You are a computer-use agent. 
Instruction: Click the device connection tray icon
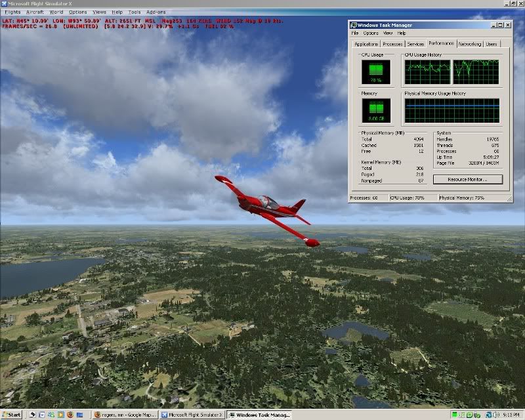[x=463, y=415]
